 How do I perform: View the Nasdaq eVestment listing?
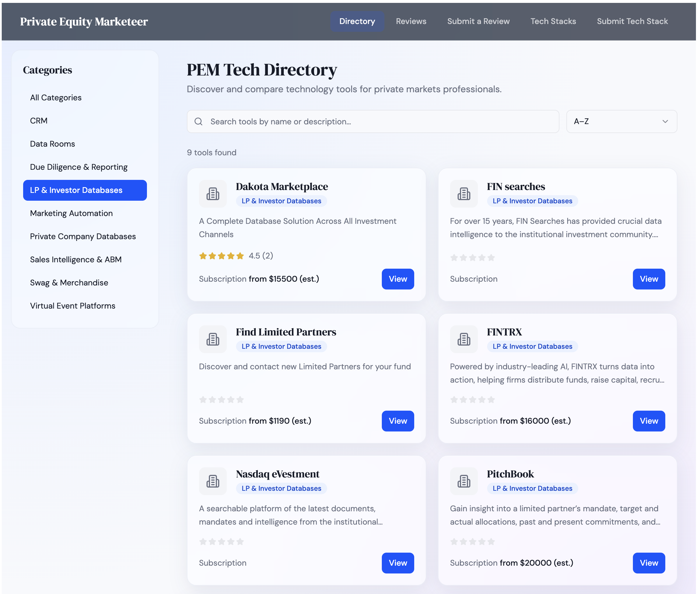(397, 563)
